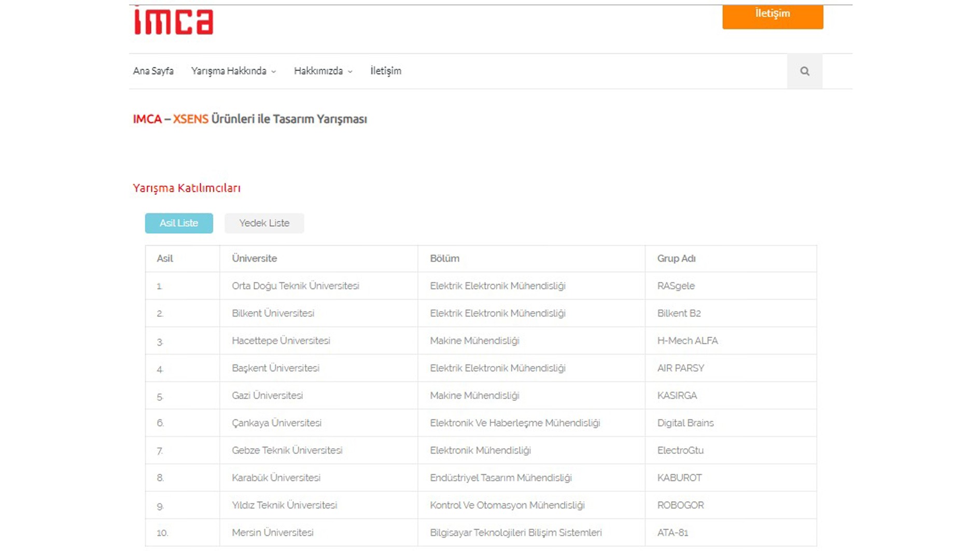
Task: Click group name ATA-81
Action: (673, 533)
